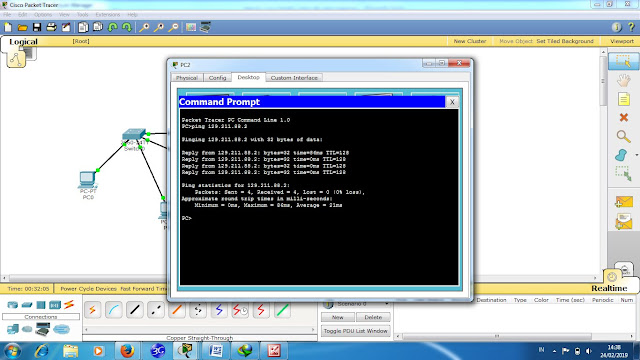Viewport: 640px width, 360px height.
Task: Click the Connections lightning category icon
Action: click(x=69, y=304)
